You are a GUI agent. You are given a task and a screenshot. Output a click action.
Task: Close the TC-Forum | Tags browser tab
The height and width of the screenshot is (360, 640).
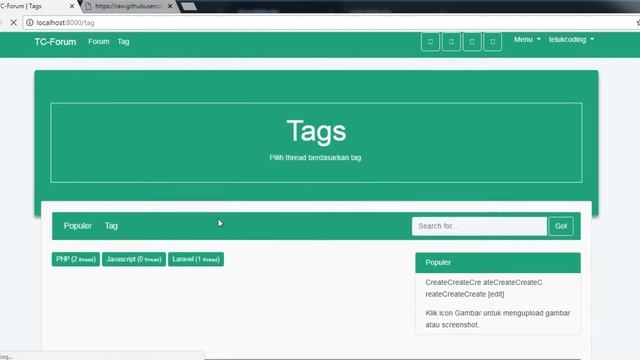(72, 6)
